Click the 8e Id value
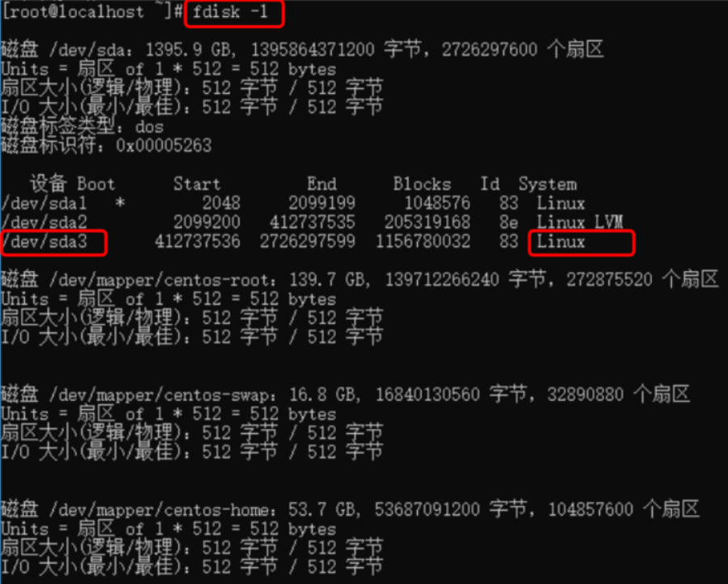Image resolution: width=728 pixels, height=584 pixels. [509, 223]
